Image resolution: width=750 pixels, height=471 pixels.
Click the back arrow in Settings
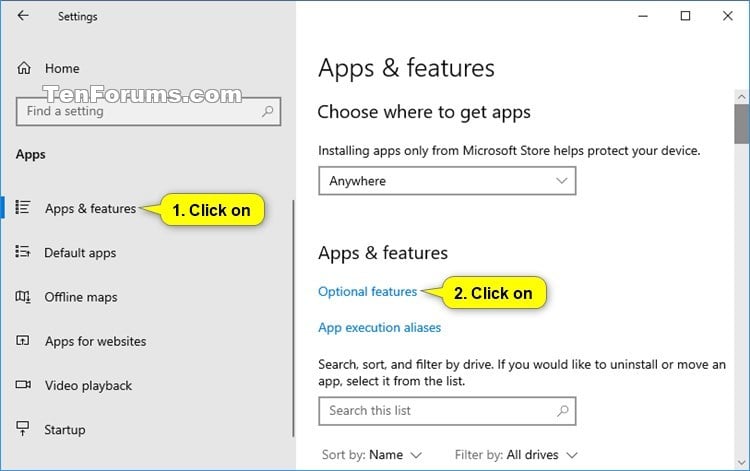[23, 16]
